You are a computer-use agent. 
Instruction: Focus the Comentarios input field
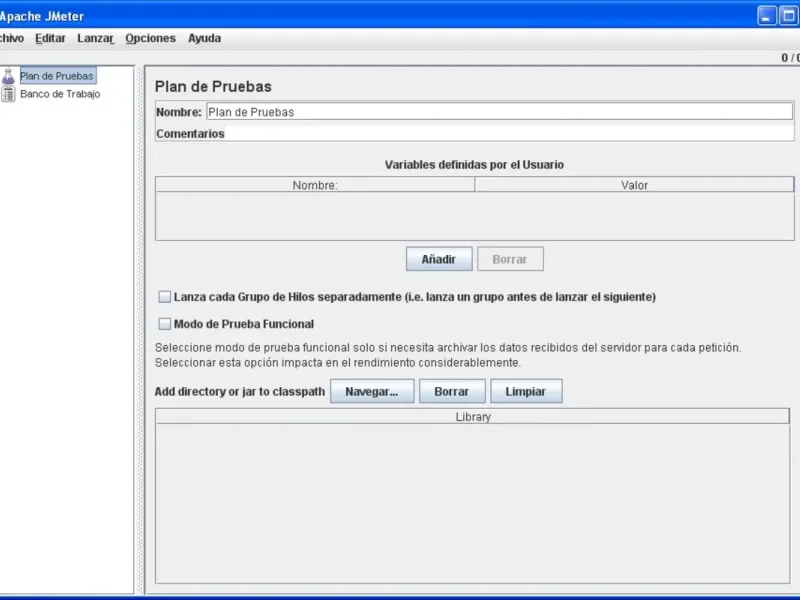coord(509,134)
